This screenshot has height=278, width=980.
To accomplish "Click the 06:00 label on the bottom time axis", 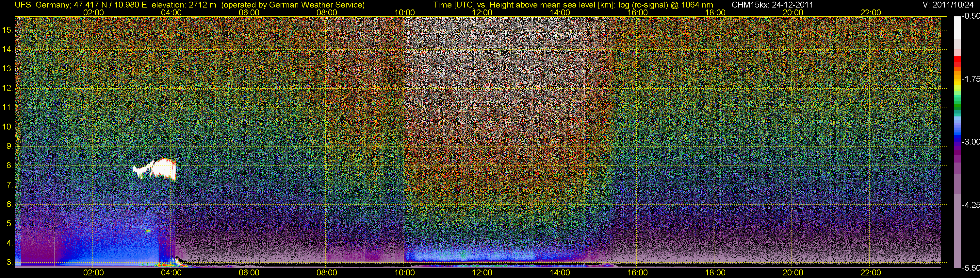I will point(249,273).
